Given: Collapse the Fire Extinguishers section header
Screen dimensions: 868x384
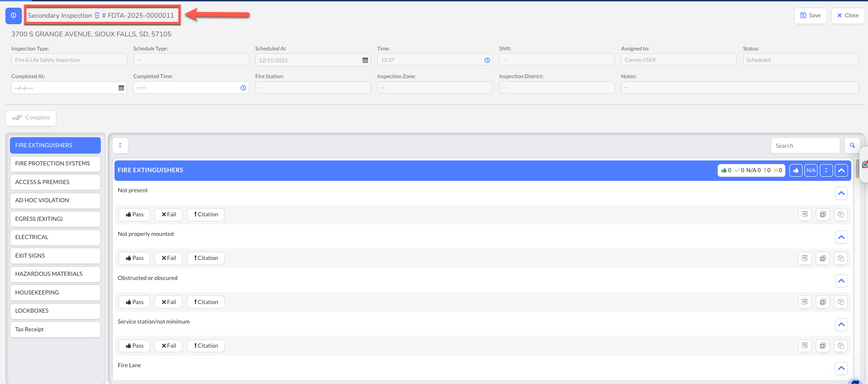Looking at the screenshot, I should (x=841, y=170).
